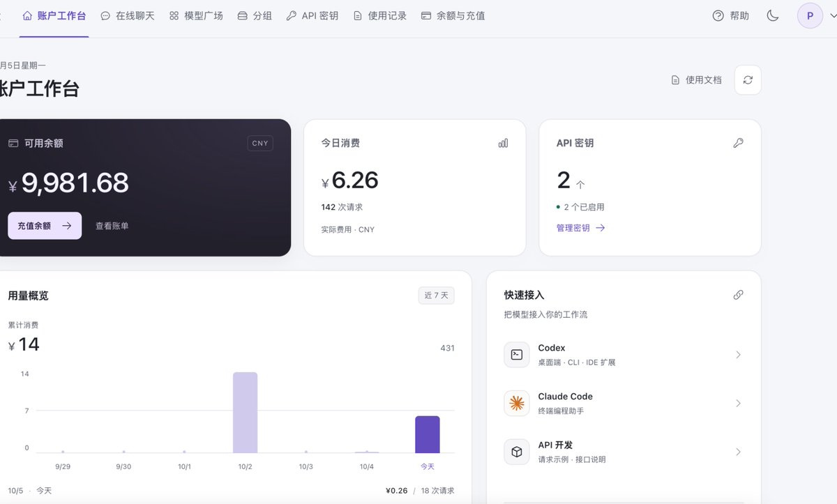
Task: Click the bar chart icon in 今日消费
Action: tap(503, 143)
